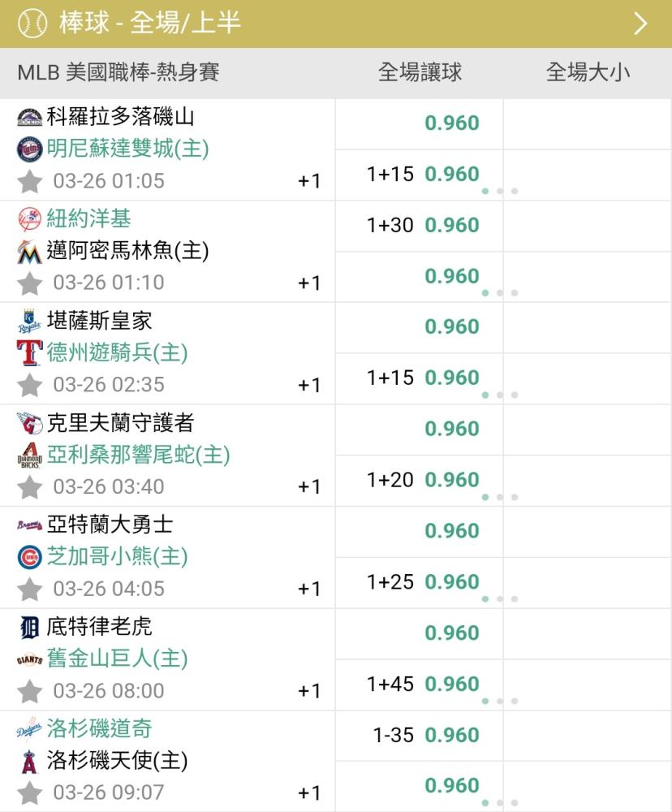The width and height of the screenshot is (672, 812).
Task: Toggle favorite star for the 03-26 01:05 game
Action: point(30,181)
